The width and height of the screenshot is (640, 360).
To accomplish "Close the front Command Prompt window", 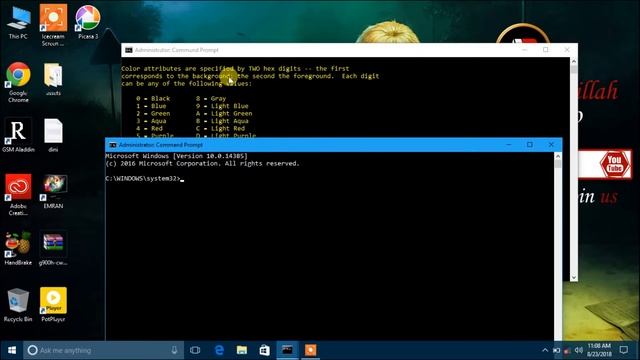I will coord(551,144).
